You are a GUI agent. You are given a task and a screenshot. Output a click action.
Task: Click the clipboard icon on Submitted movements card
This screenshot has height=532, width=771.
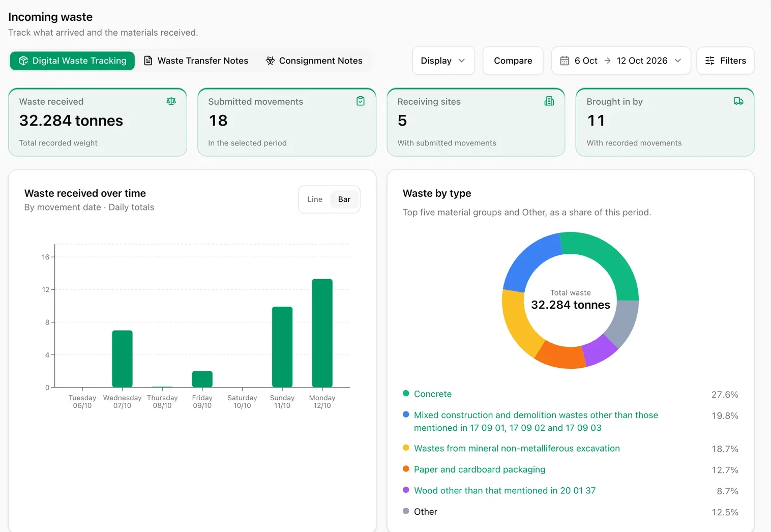click(x=361, y=101)
